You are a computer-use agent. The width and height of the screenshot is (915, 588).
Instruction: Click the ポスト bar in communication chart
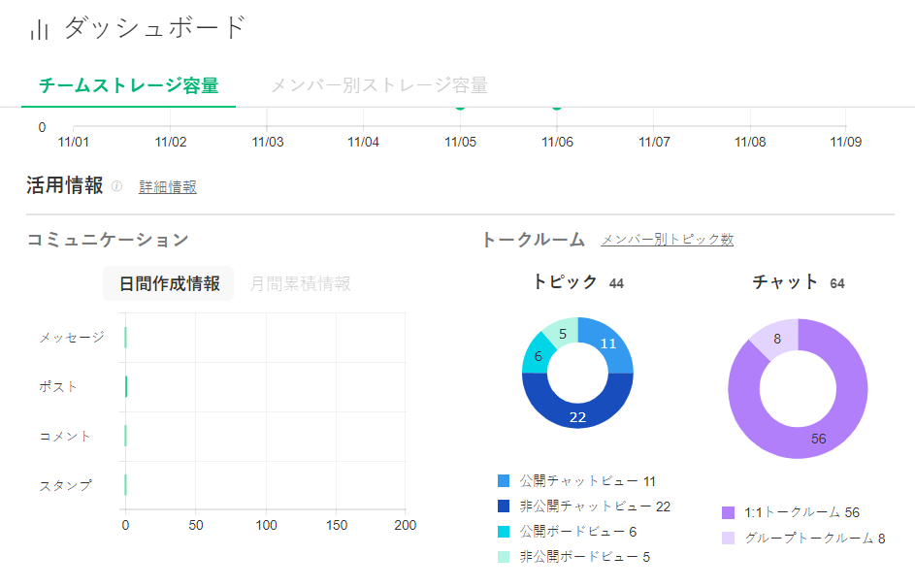[x=126, y=386]
